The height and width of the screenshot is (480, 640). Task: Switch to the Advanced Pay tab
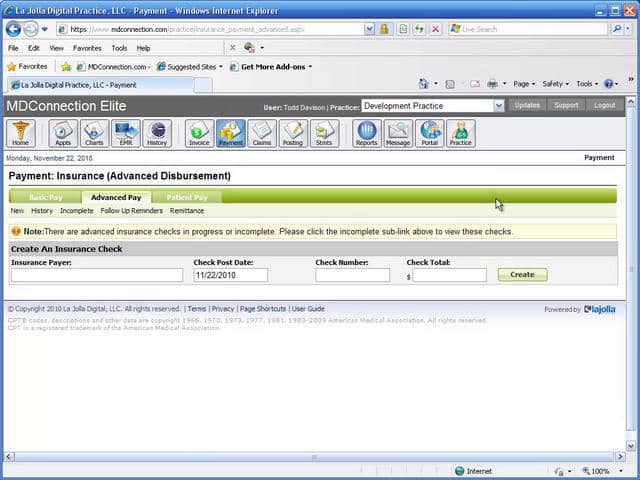pos(116,198)
